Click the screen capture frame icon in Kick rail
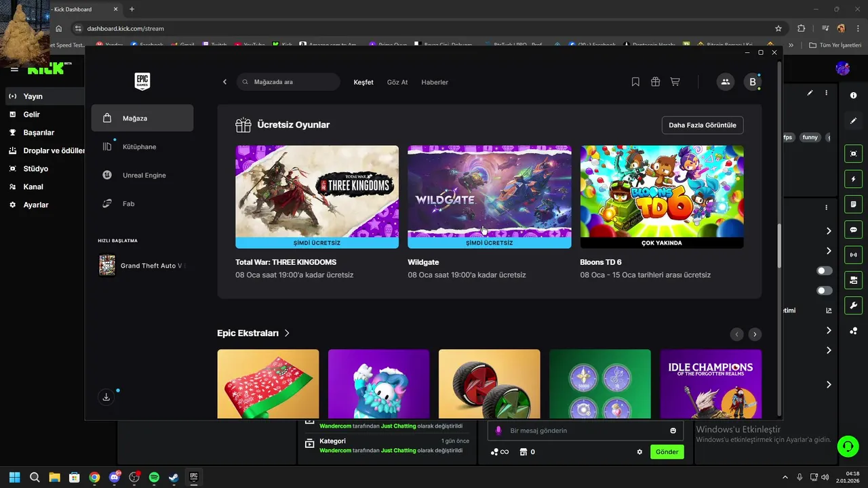The height and width of the screenshot is (488, 868). coord(854,154)
